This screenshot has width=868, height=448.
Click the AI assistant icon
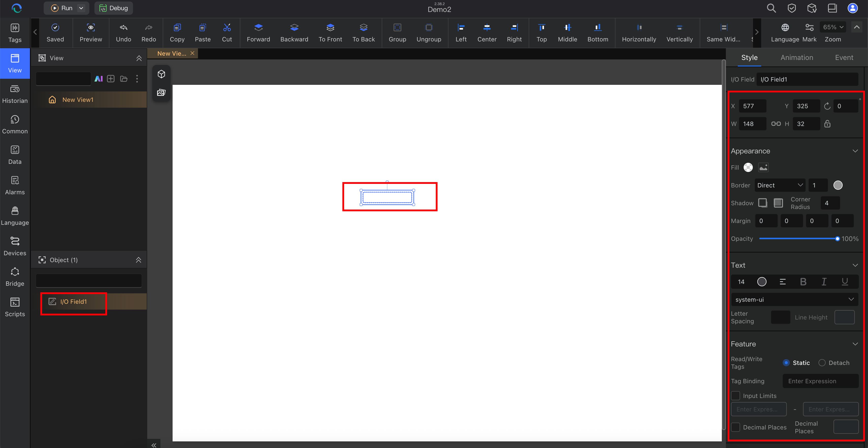point(98,79)
